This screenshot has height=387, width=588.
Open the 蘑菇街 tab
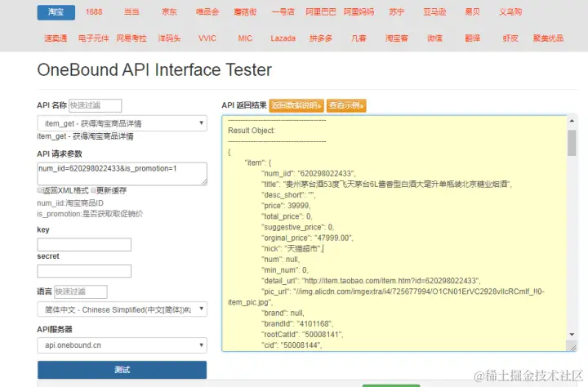click(x=245, y=12)
